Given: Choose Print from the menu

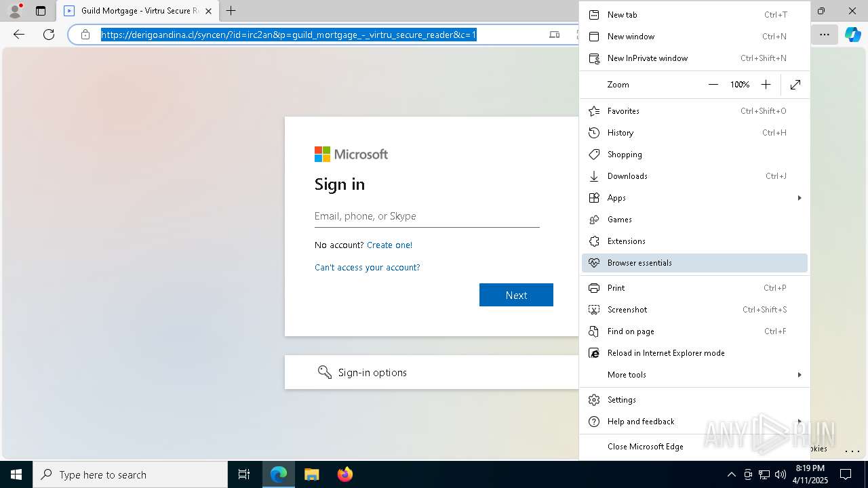Looking at the screenshot, I should click(694, 288).
